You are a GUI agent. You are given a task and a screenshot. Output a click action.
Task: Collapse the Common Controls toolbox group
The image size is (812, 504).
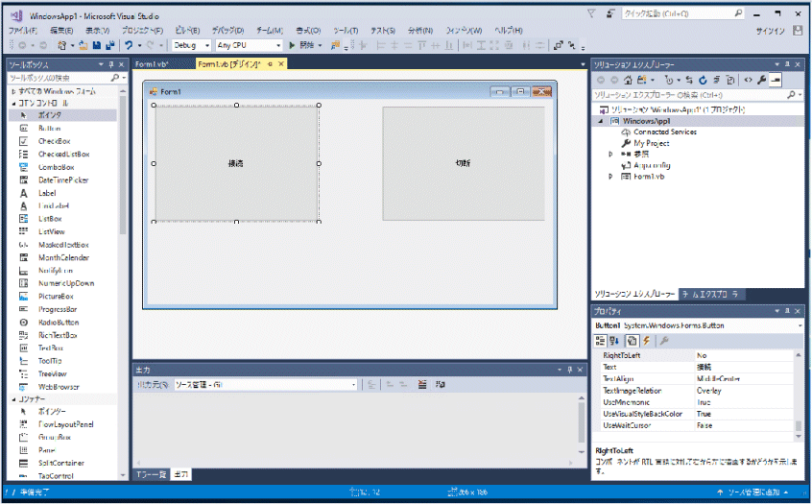14,103
